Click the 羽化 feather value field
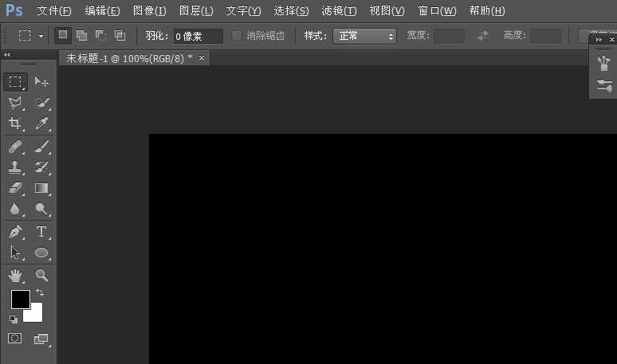This screenshot has width=617, height=364. [x=198, y=36]
